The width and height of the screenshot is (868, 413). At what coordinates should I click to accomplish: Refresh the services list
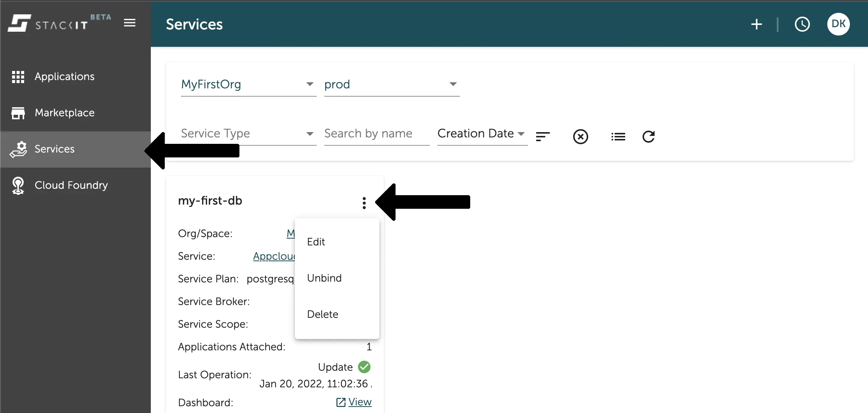tap(648, 136)
